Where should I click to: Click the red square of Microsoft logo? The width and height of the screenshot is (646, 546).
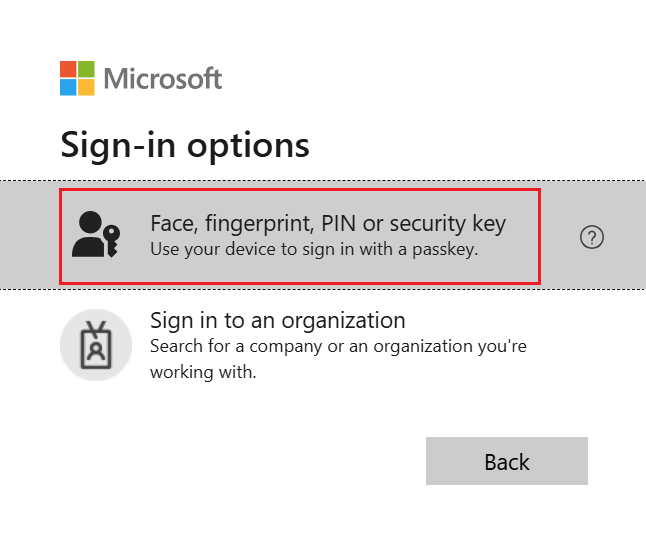coord(68,69)
